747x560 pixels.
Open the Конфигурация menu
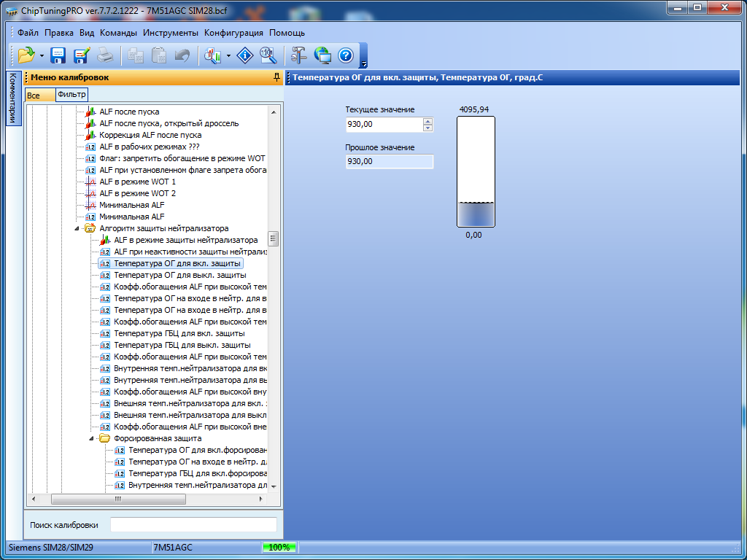(233, 33)
